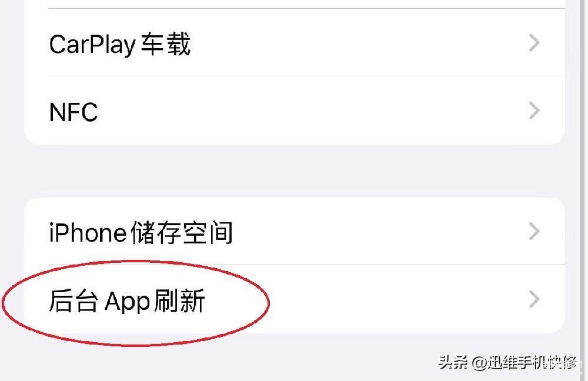Open iPhone储存空间 storage settings

point(295,232)
